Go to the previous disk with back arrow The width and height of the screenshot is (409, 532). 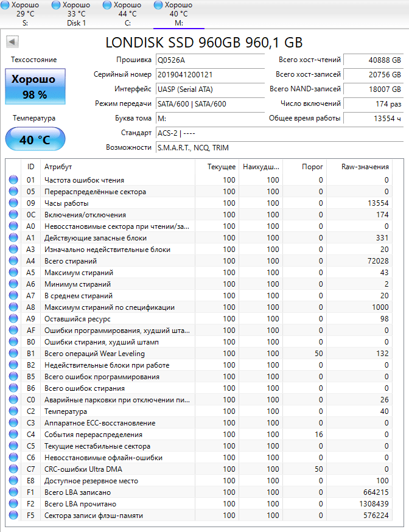12,42
